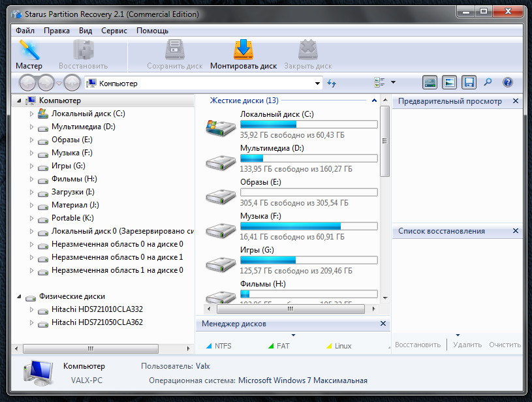Image resolution: width=532 pixels, height=402 pixels.
Task: Open the Файл menu
Action: coord(25,31)
